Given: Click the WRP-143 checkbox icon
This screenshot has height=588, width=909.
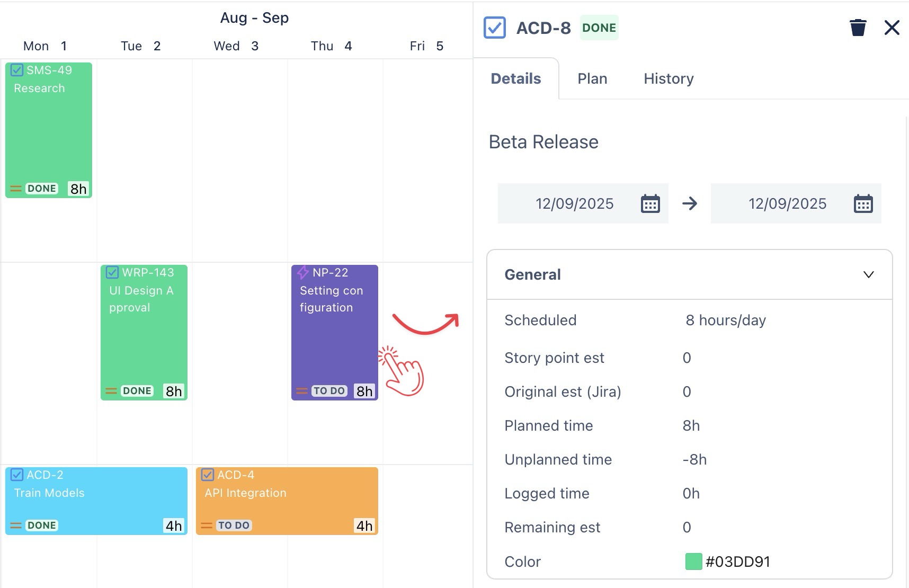Looking at the screenshot, I should tap(112, 272).
